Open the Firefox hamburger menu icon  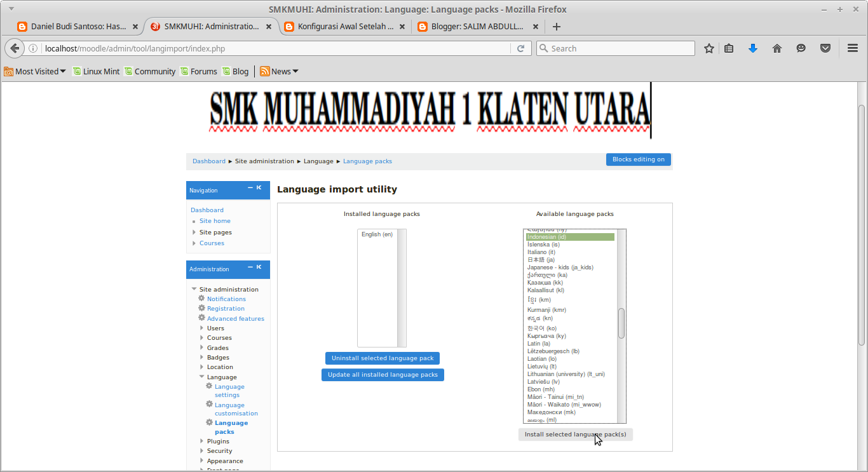click(851, 48)
